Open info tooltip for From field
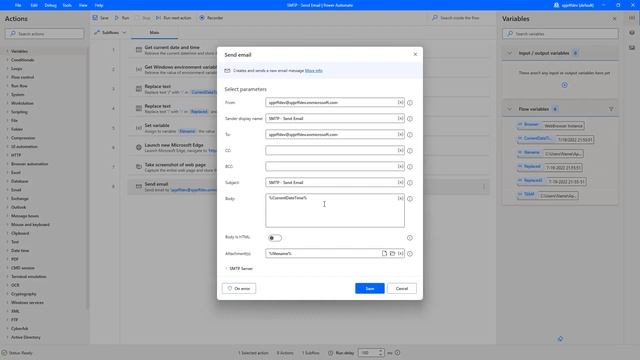Image resolution: width=640 pixels, height=360 pixels. (x=410, y=103)
